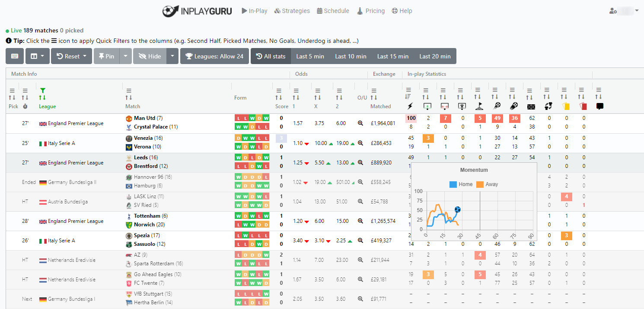The height and width of the screenshot is (309, 644).
Task: Click the momentum lightning bolt column icon
Action: point(410,106)
